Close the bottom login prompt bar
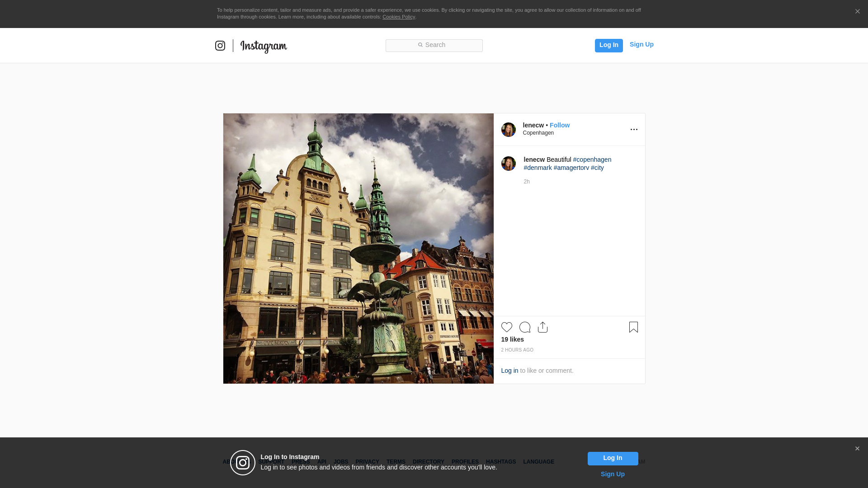The width and height of the screenshot is (868, 488). coord(857,449)
